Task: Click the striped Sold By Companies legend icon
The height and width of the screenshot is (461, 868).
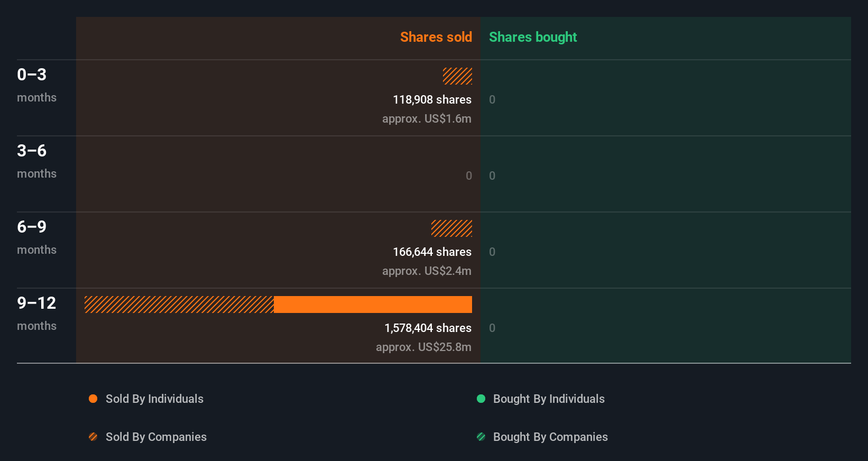Action: 93,437
